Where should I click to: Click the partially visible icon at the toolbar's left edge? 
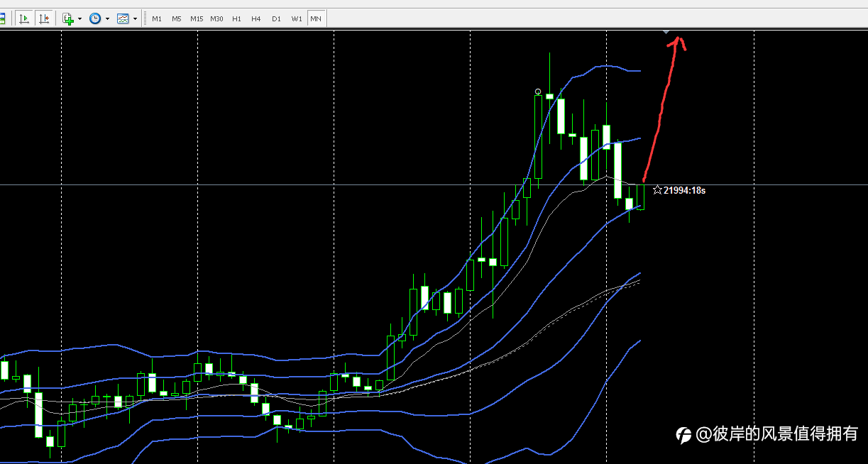[x=2, y=18]
